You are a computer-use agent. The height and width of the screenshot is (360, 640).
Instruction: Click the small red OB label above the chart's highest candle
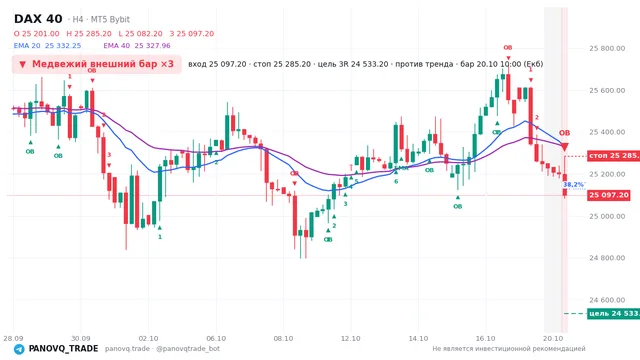pos(508,48)
